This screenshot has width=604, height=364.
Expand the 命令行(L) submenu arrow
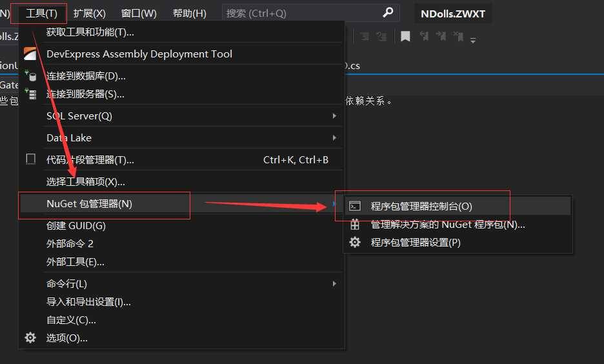(x=334, y=283)
